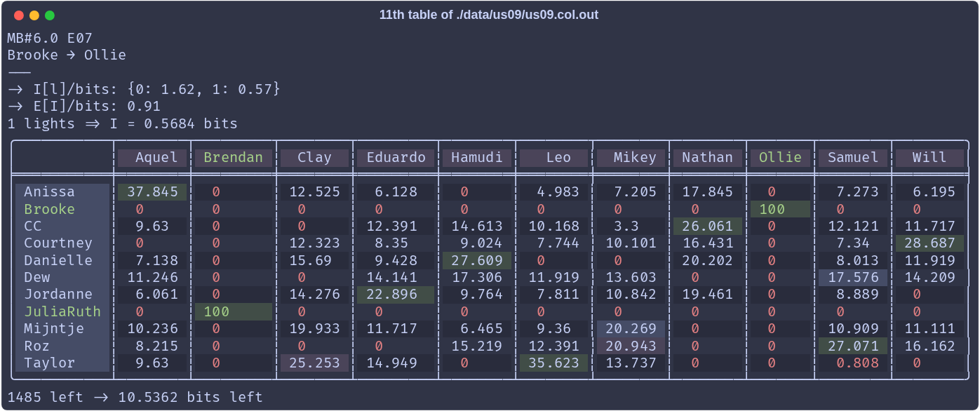Click the 'Clay' column header
The width and height of the screenshot is (980, 411).
click(x=314, y=157)
